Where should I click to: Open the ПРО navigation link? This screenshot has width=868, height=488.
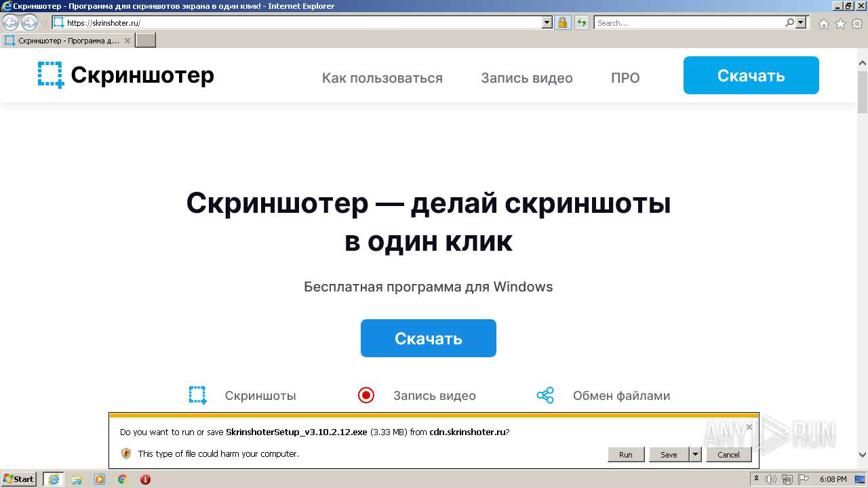pyautogui.click(x=625, y=78)
